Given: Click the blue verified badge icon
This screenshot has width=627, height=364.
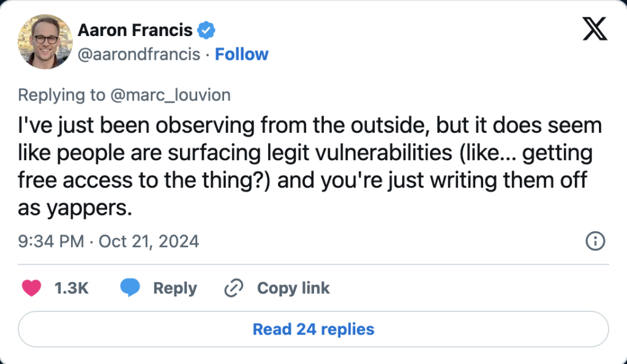Looking at the screenshot, I should click(206, 31).
